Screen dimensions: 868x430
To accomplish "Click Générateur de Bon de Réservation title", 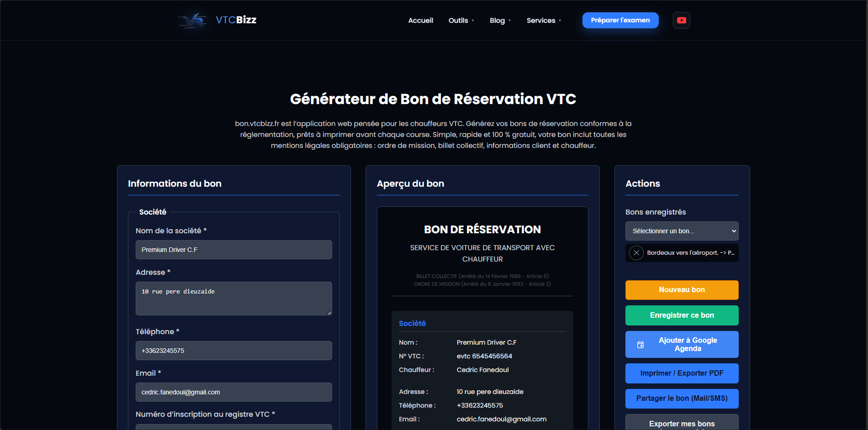I will (433, 99).
